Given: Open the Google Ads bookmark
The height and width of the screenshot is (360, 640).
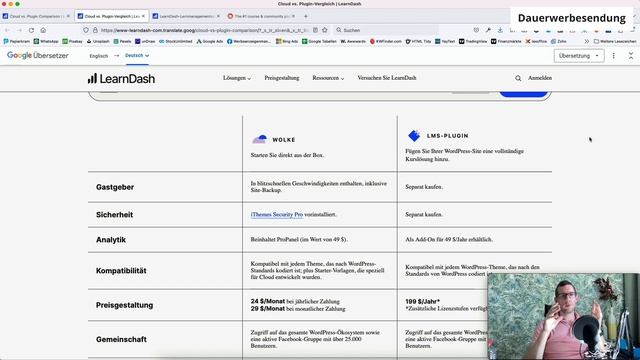Looking at the screenshot, I should click(x=210, y=41).
